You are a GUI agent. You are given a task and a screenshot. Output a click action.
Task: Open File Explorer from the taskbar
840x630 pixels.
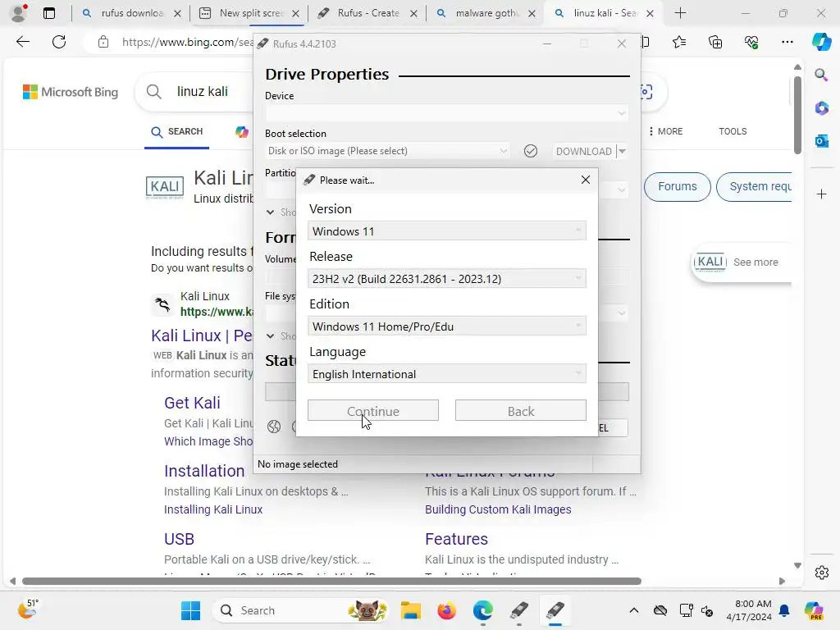pos(410,610)
